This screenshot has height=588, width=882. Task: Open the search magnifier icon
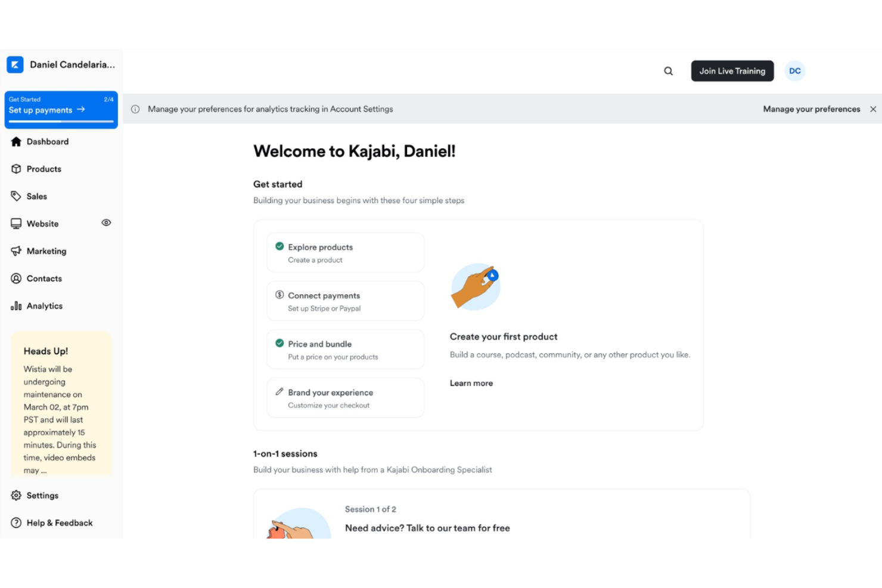coord(669,71)
